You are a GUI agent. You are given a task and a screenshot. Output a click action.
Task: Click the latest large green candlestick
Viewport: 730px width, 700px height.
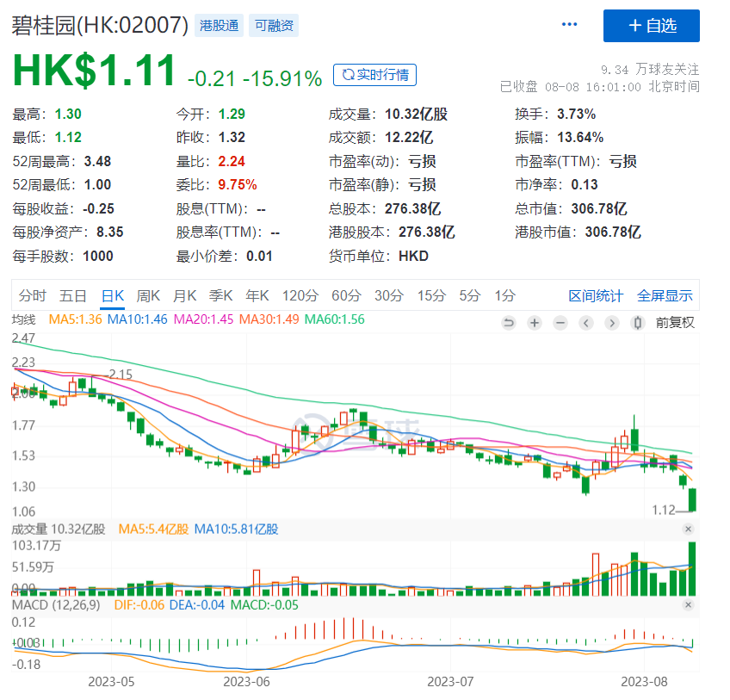click(692, 499)
